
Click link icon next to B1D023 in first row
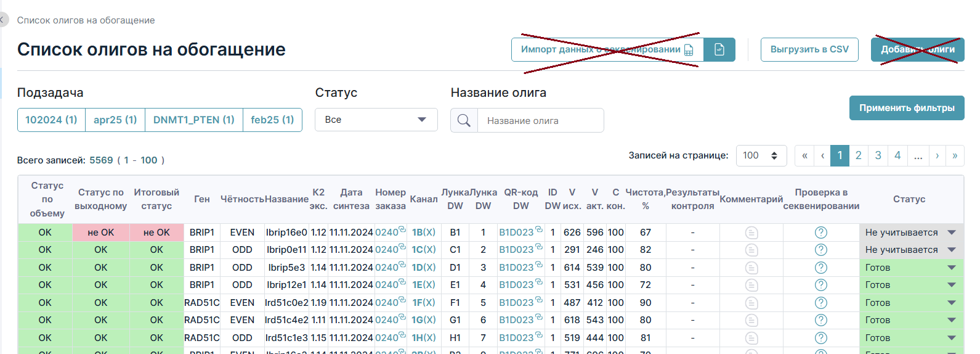click(x=539, y=229)
